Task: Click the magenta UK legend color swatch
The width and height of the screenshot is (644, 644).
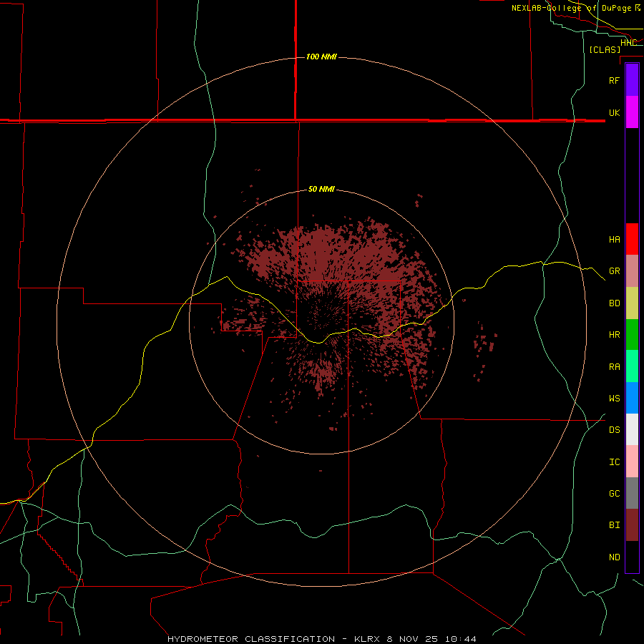Action: point(632,112)
